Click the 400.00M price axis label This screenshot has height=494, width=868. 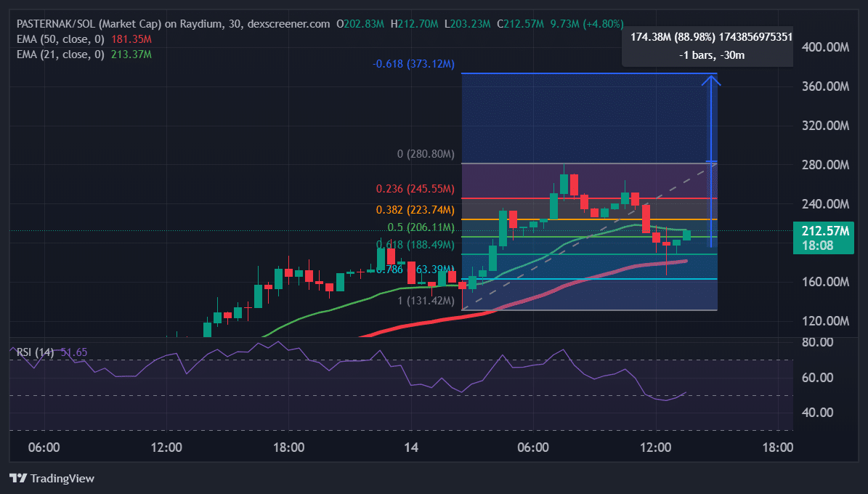tap(824, 47)
